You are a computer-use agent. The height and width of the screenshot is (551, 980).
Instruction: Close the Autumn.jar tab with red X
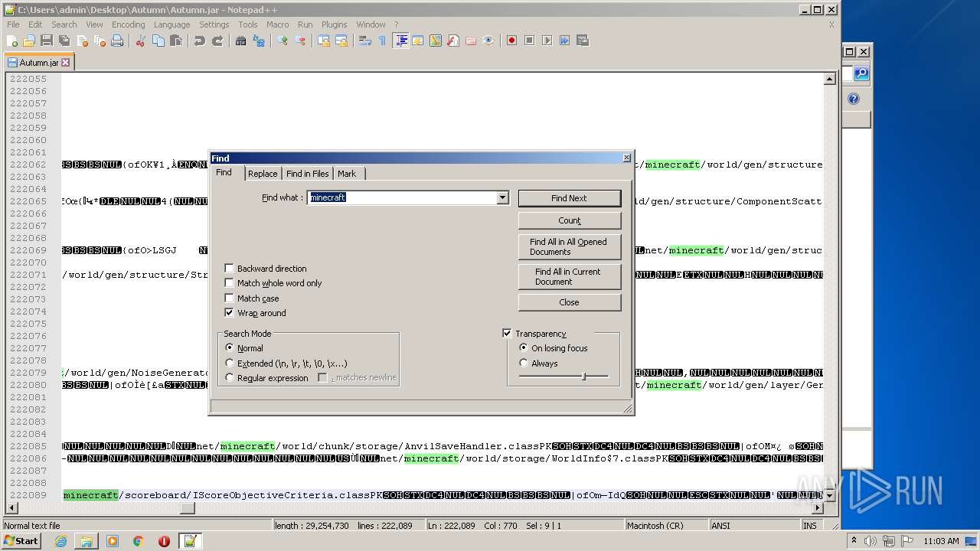[x=66, y=63]
